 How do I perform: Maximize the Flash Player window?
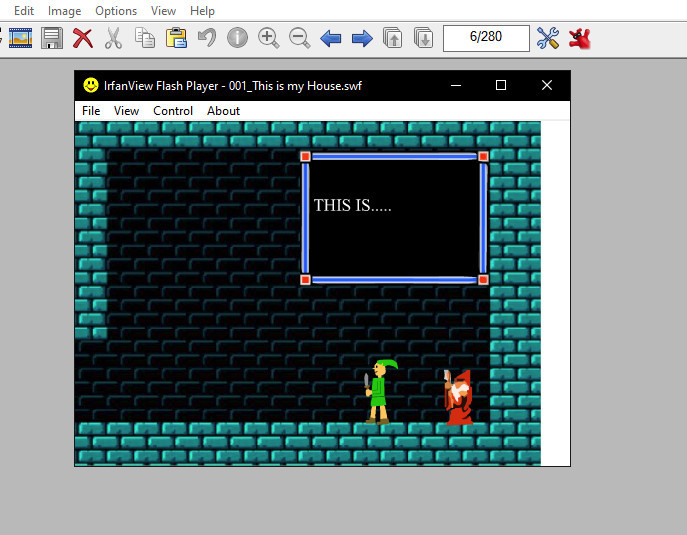501,85
